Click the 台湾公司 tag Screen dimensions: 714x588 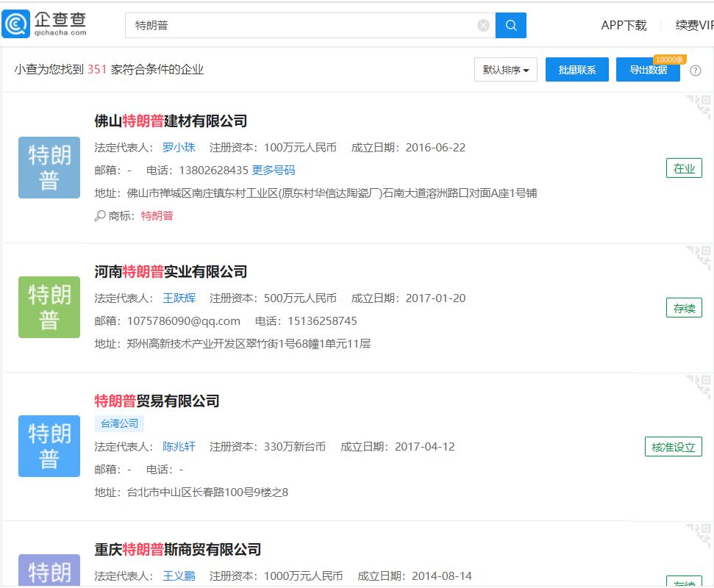pos(119,423)
